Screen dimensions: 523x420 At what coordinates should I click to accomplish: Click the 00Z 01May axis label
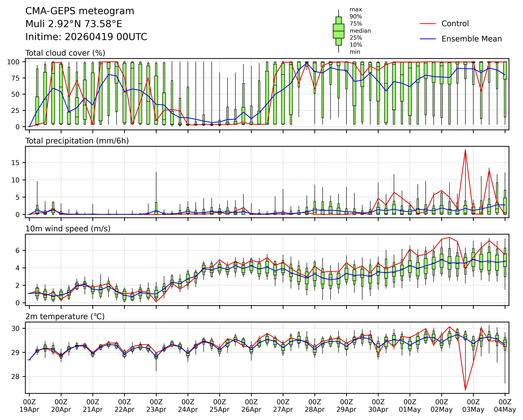(x=410, y=406)
